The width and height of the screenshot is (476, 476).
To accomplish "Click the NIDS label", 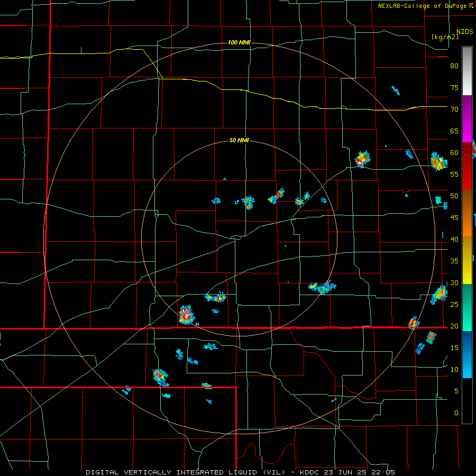I will 464,32.
